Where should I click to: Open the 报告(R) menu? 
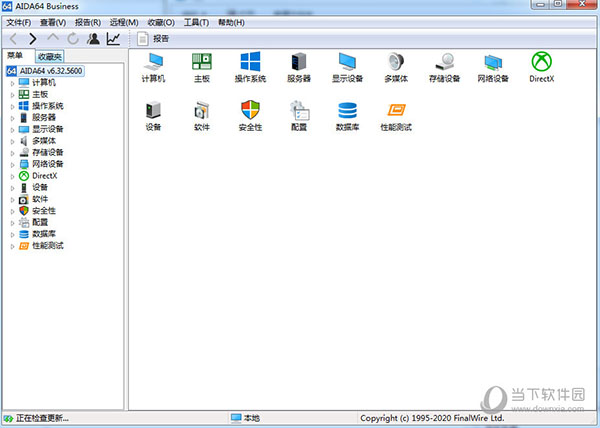pos(88,23)
